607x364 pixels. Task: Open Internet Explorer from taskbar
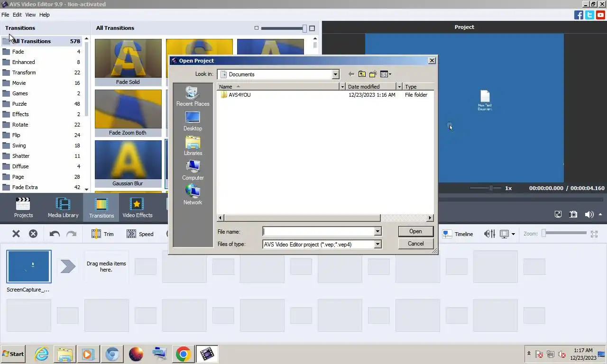point(41,354)
